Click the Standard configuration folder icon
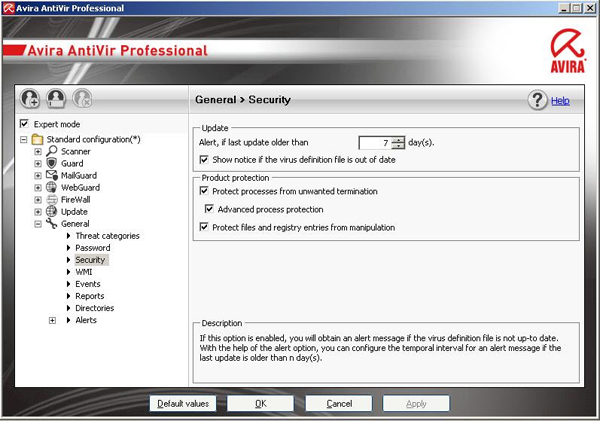 37,139
